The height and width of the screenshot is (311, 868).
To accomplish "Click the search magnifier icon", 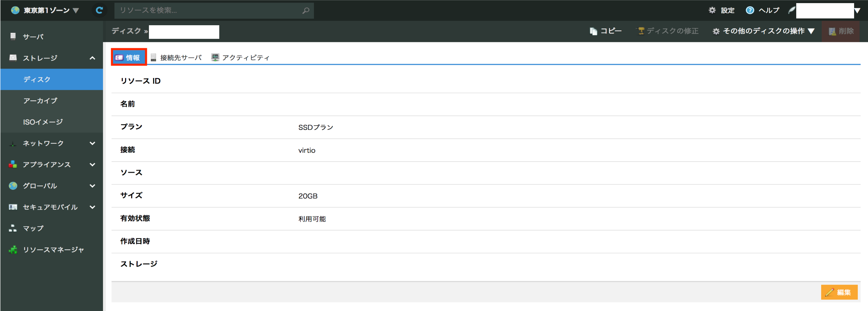I will [306, 10].
